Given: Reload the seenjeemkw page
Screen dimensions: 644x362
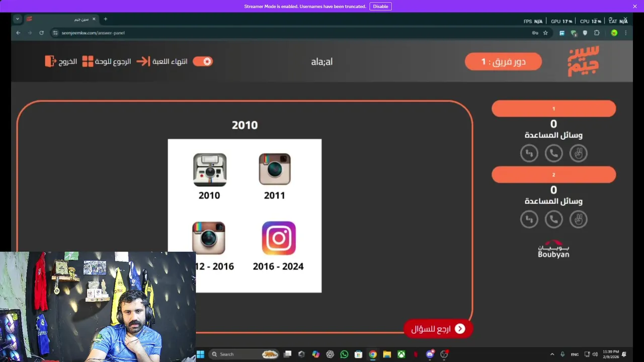Looking at the screenshot, I should pyautogui.click(x=41, y=33).
